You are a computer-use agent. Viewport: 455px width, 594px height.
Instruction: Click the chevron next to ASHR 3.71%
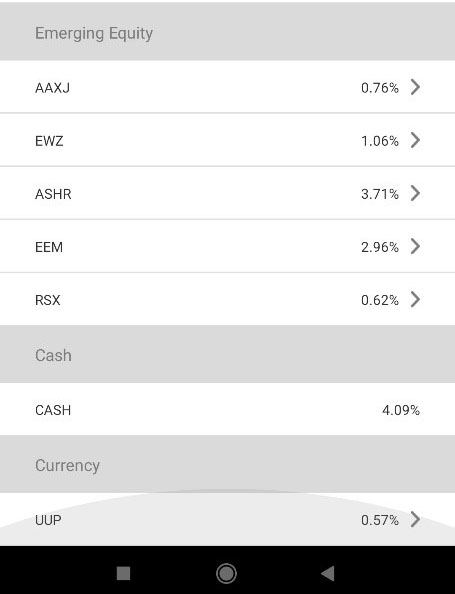pos(416,193)
